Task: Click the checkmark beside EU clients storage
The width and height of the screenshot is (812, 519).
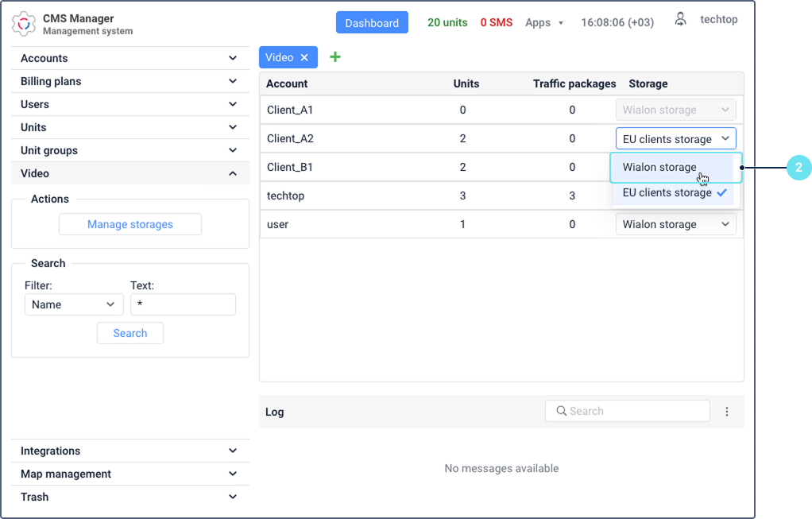Action: (x=721, y=192)
